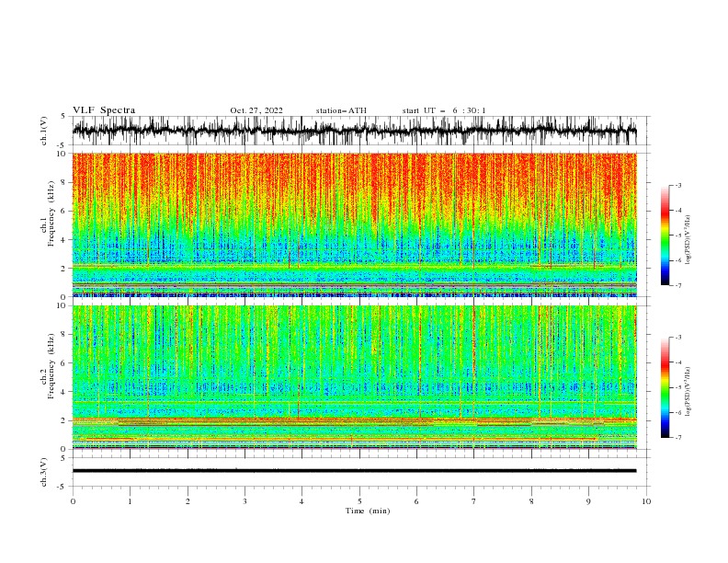Click the upper 'log(PSD)(V²/Hz)' colorbar label
The height and width of the screenshot is (563, 728).
click(x=688, y=240)
